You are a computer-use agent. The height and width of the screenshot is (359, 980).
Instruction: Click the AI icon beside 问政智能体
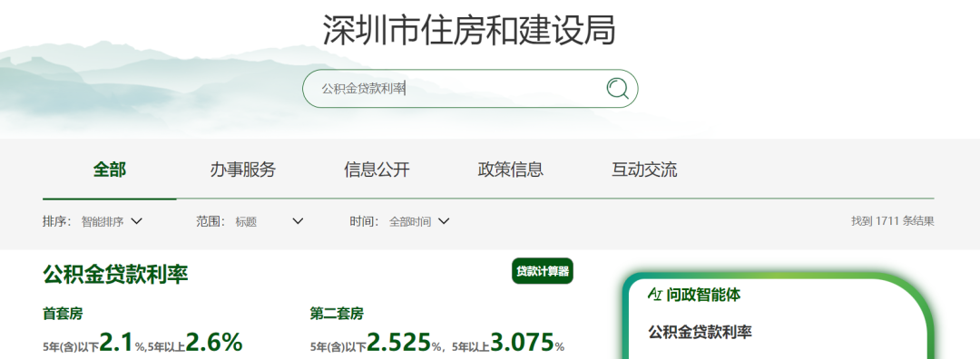point(655,294)
